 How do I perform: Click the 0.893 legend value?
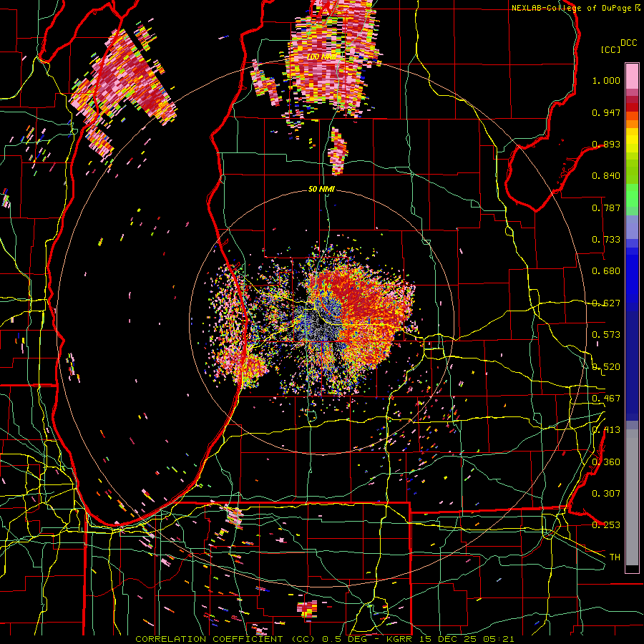(x=606, y=144)
